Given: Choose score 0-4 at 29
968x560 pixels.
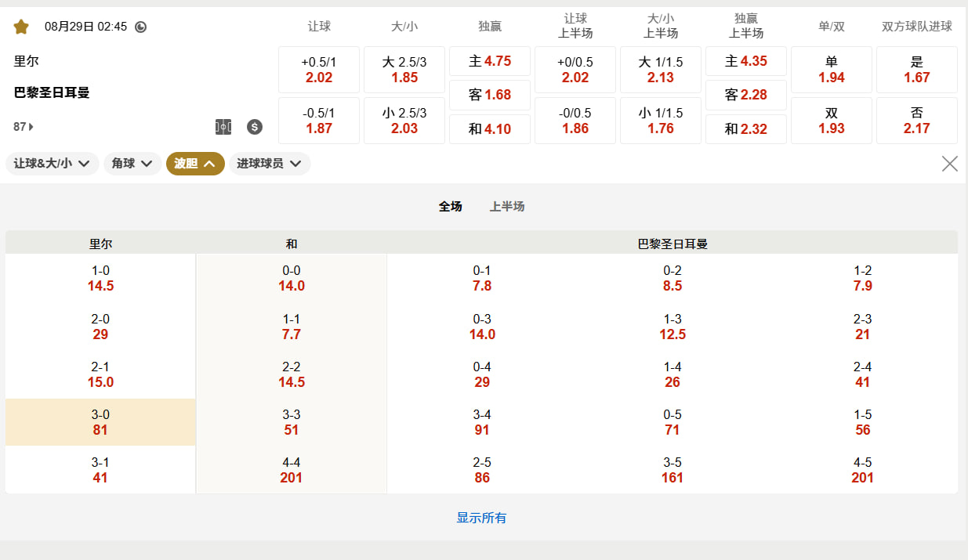Looking at the screenshot, I should [x=482, y=374].
